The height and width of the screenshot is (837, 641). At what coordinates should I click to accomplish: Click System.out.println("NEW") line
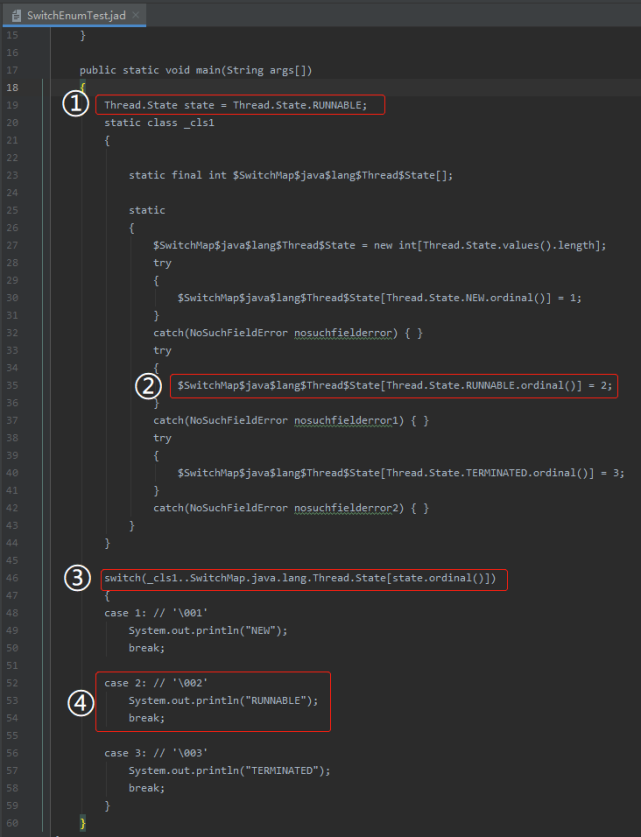point(208,630)
